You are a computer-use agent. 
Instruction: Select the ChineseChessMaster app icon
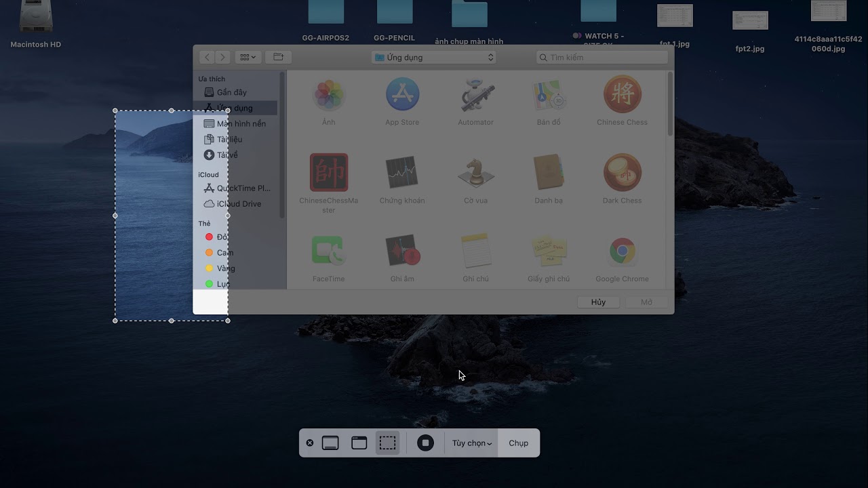tap(329, 172)
